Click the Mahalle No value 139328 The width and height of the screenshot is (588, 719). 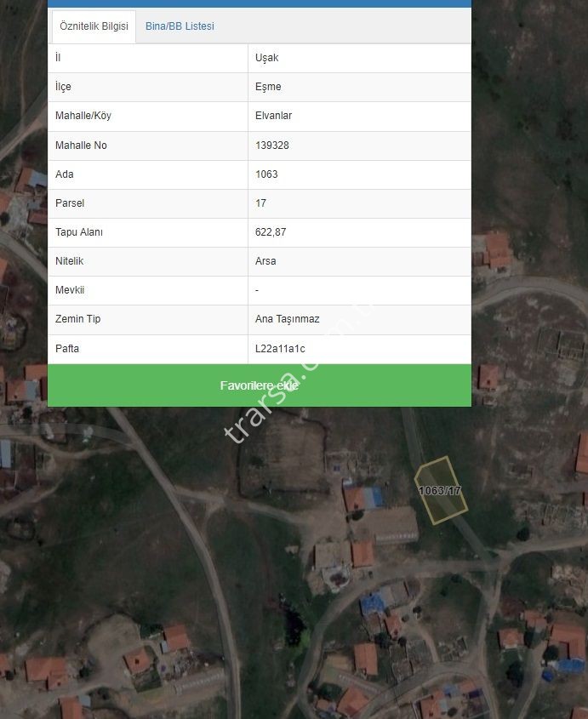[x=272, y=146]
